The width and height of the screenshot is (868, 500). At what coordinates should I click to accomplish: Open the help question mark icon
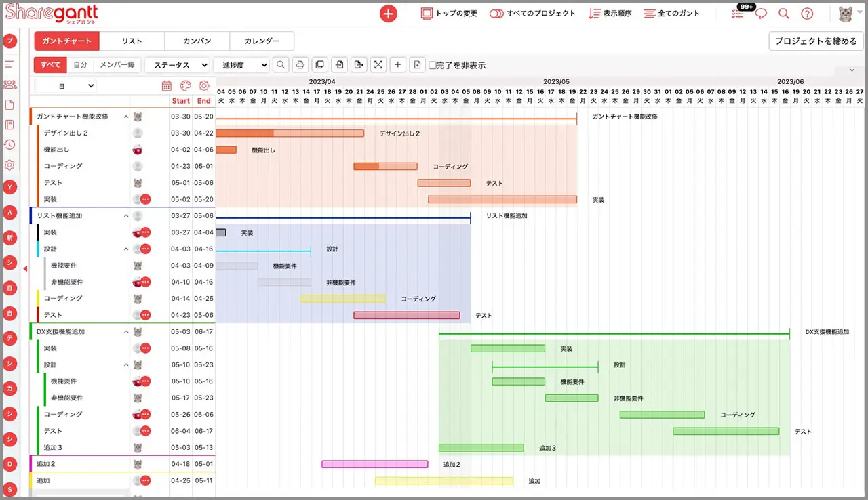[x=807, y=14]
